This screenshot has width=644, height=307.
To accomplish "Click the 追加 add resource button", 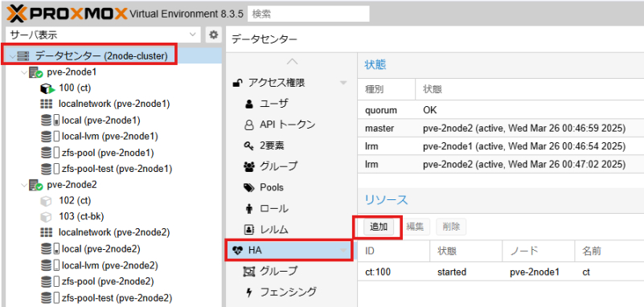I will 379,227.
